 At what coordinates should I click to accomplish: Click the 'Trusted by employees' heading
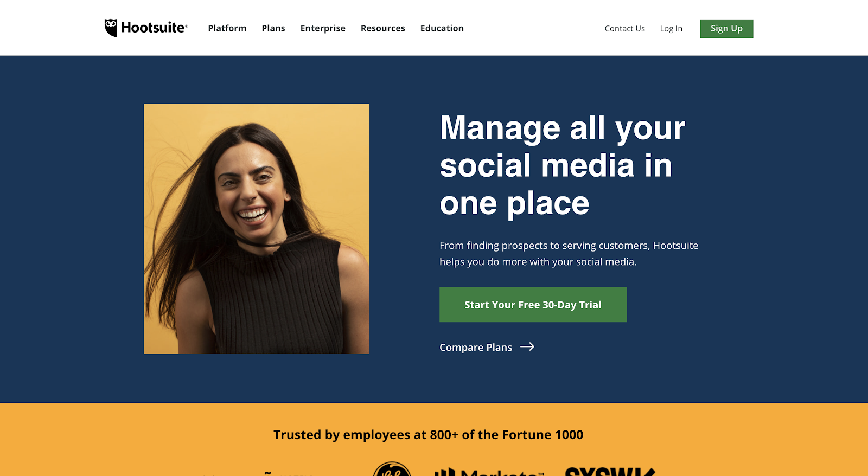(x=428, y=435)
